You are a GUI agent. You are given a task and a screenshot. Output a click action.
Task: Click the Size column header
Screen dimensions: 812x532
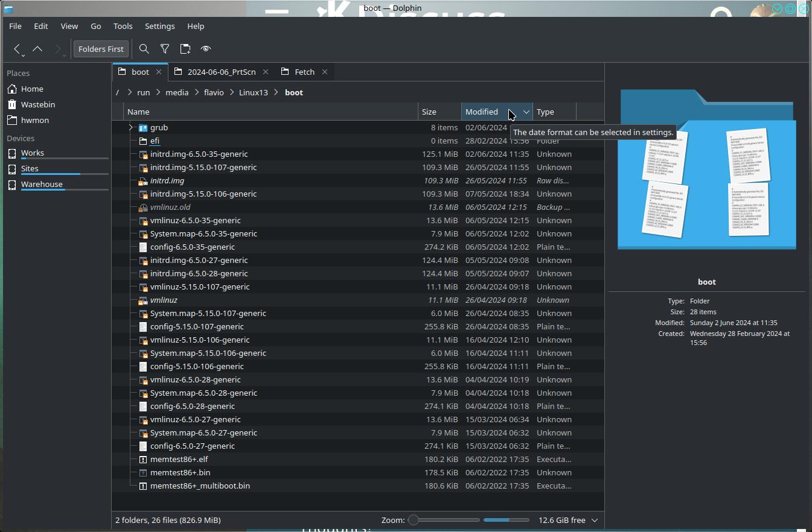point(440,112)
